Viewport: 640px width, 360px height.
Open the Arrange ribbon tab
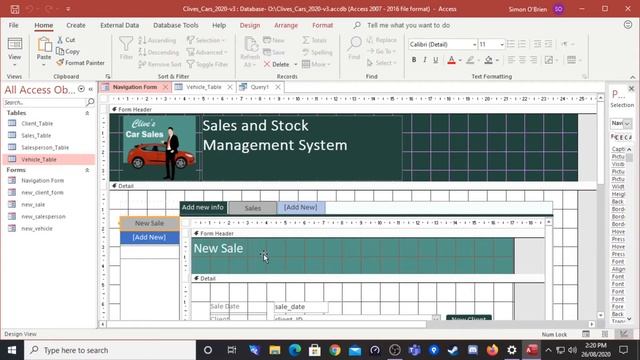(286, 25)
